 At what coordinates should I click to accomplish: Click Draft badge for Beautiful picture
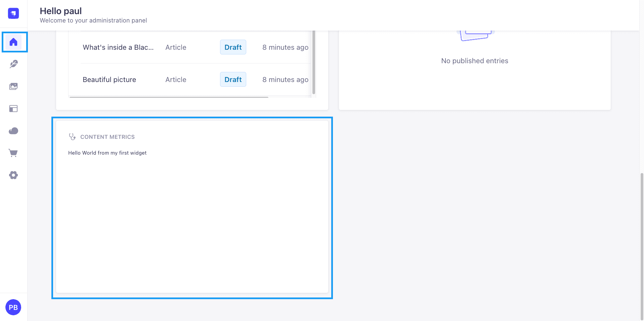tap(233, 80)
